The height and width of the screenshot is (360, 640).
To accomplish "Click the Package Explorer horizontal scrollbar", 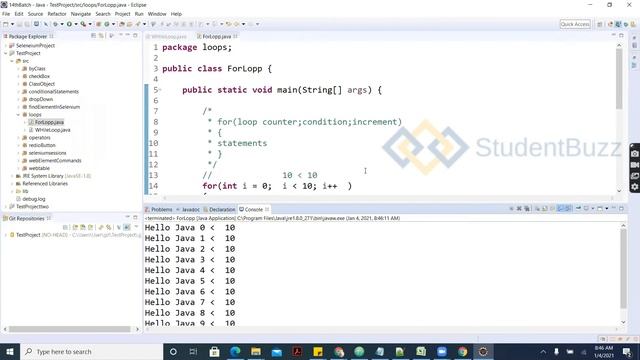I will click(69, 329).
